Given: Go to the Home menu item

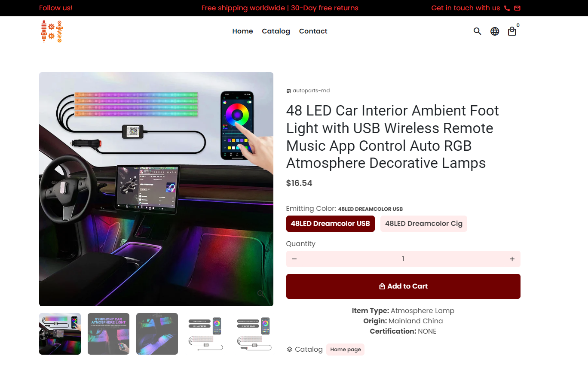Looking at the screenshot, I should [242, 31].
